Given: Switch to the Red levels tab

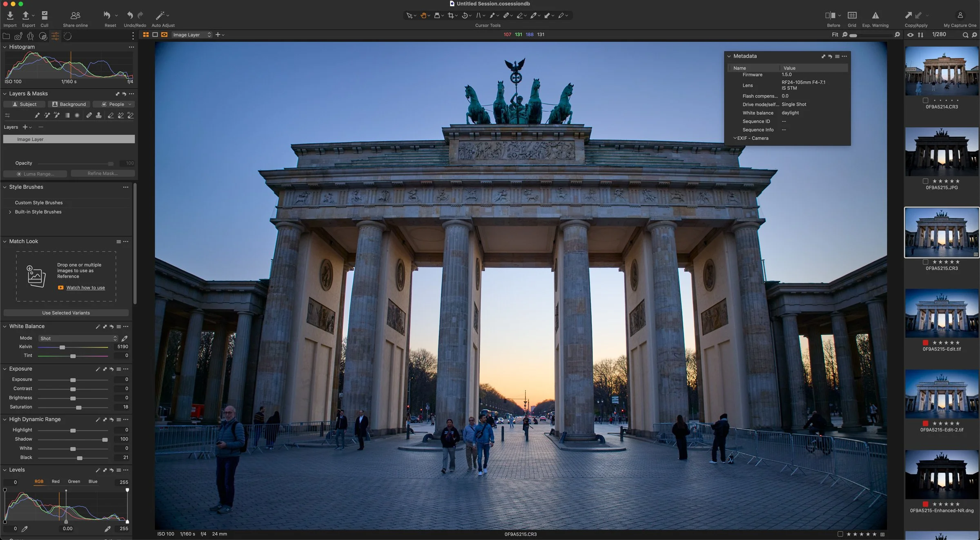Looking at the screenshot, I should [56, 482].
